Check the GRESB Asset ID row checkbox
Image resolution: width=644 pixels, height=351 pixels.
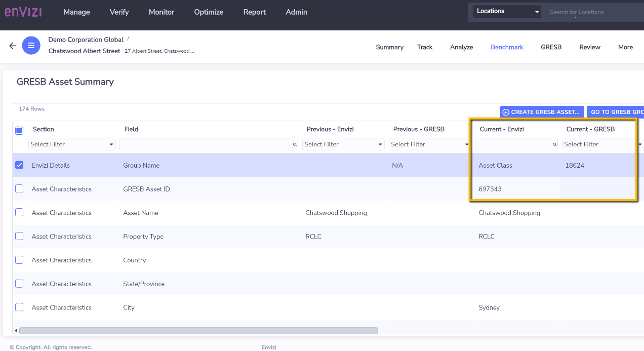(x=19, y=188)
